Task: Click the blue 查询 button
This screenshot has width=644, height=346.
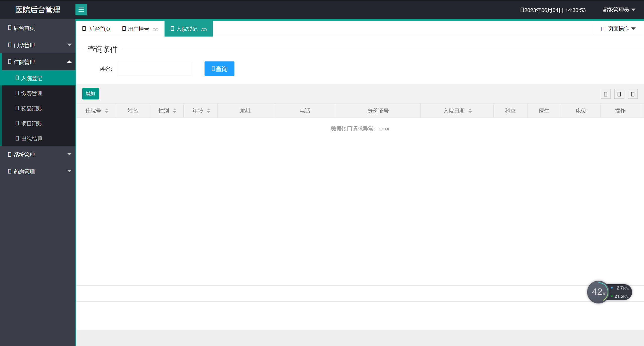Action: pyautogui.click(x=219, y=69)
